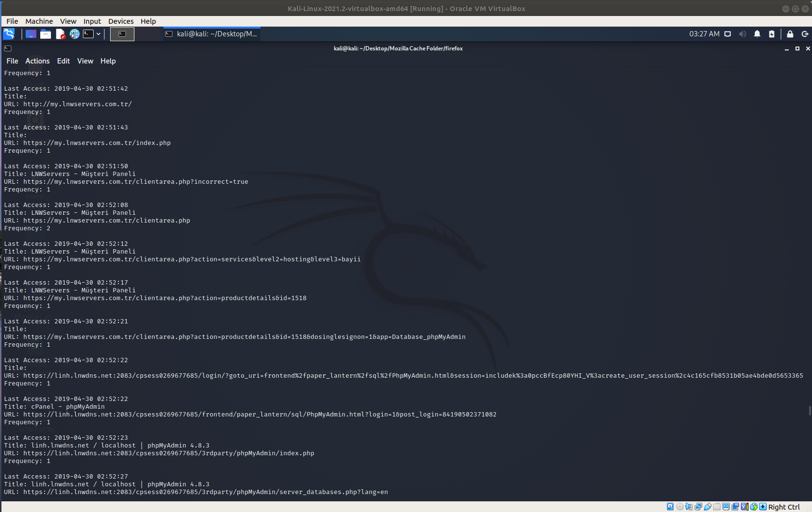Click 'Last Access: 2019-04-30 02:52:27' line
812x512 pixels.
point(66,477)
